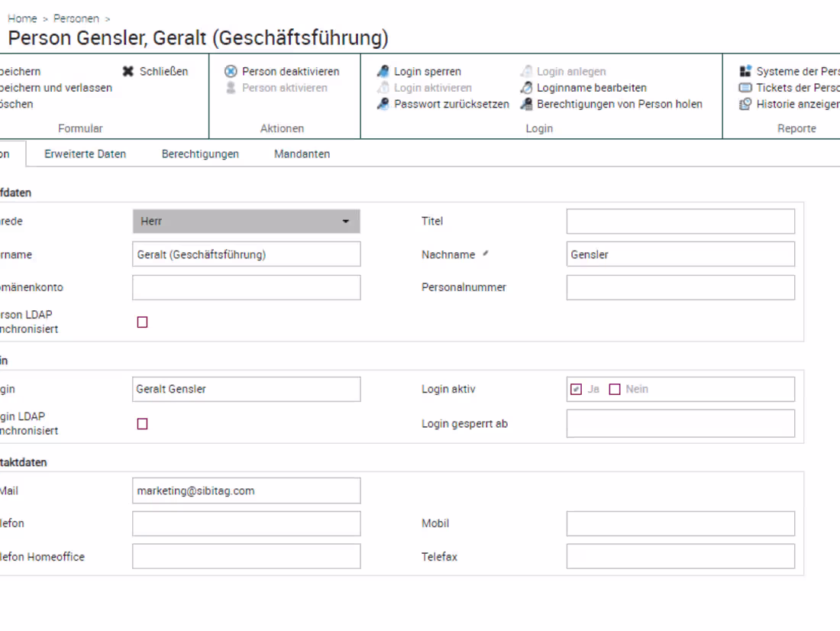The height and width of the screenshot is (631, 840).
Task: Toggle the Person LDAP synchronisiert checkbox
Action: click(x=142, y=322)
